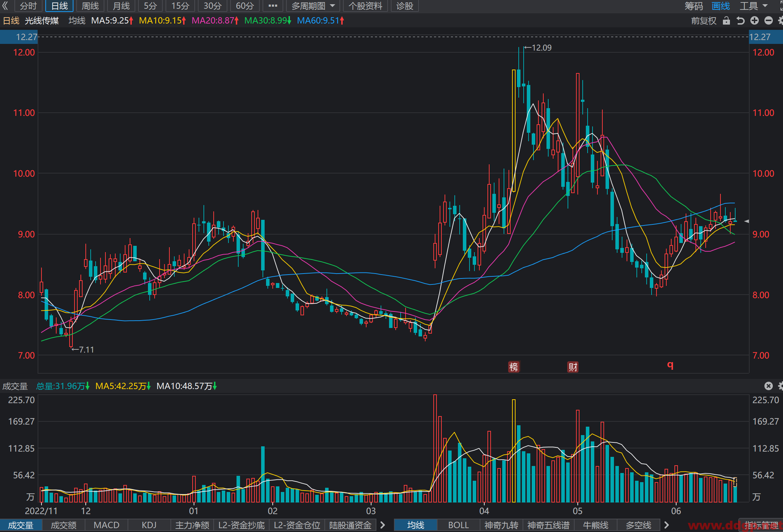
Task: Open the 工具 tools dropdown
Action: [753, 6]
